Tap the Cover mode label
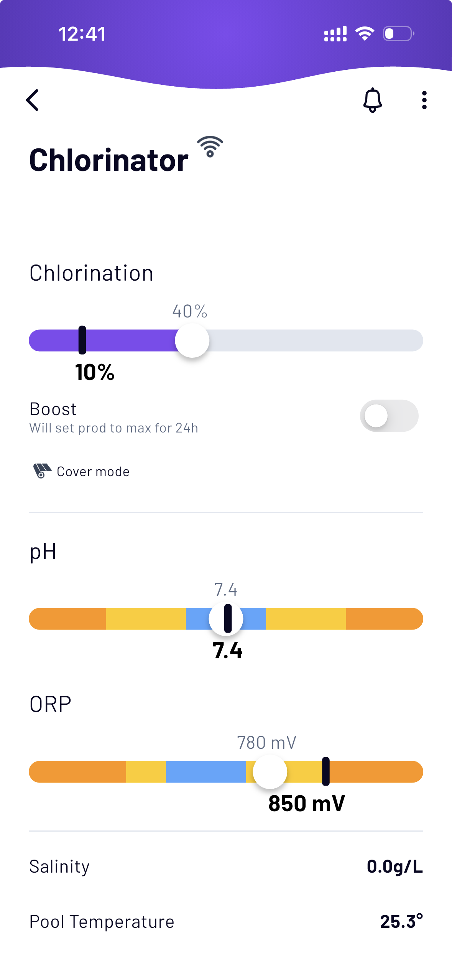Image resolution: width=452 pixels, height=980 pixels. click(93, 472)
